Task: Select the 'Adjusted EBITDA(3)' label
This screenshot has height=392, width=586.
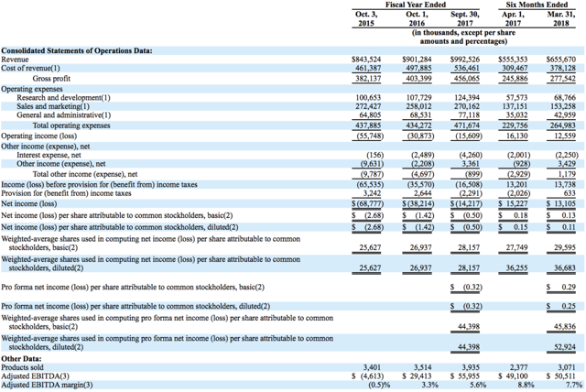Action: 35,376
